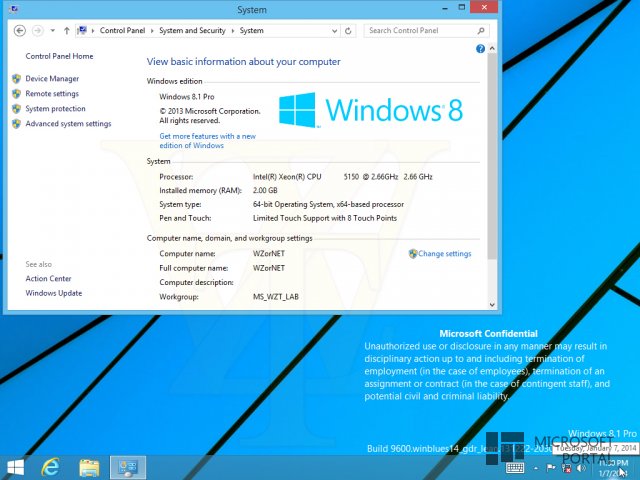
Task: Click shield icon beside Device Manager
Action: (x=16, y=79)
